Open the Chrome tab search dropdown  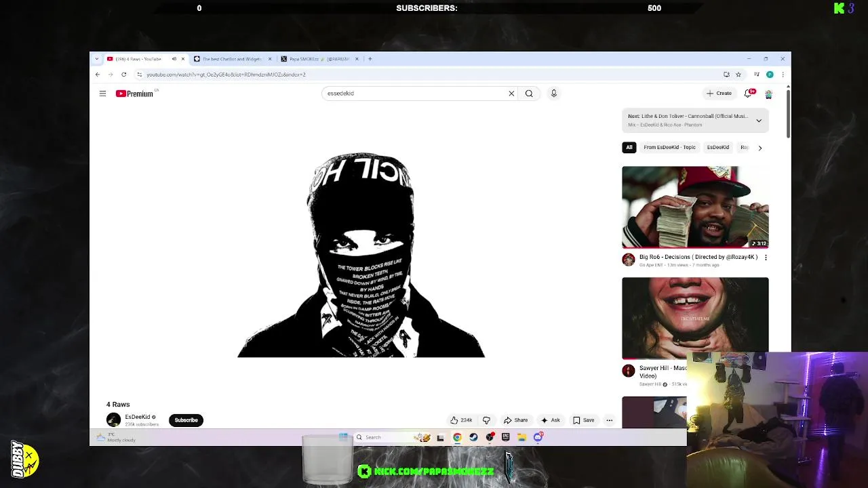pyautogui.click(x=97, y=59)
